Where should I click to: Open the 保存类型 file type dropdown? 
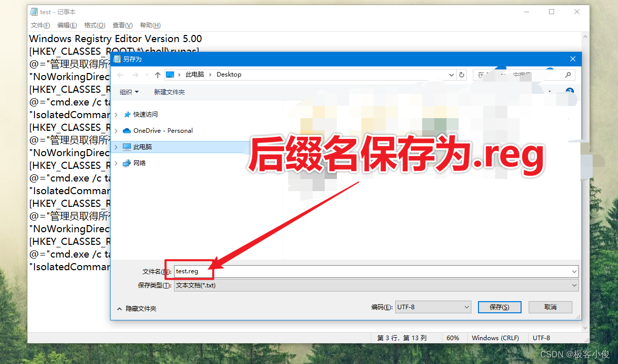[574, 285]
